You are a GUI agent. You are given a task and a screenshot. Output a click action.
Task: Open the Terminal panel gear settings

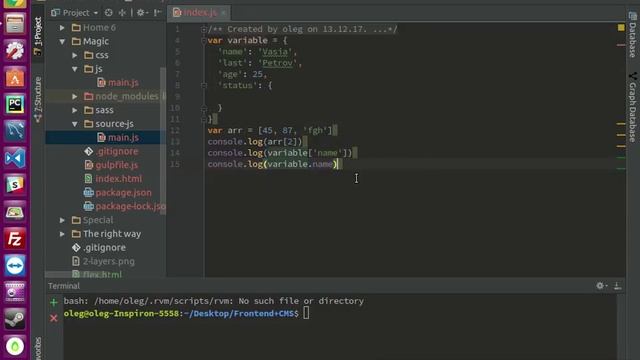[x=601, y=286]
